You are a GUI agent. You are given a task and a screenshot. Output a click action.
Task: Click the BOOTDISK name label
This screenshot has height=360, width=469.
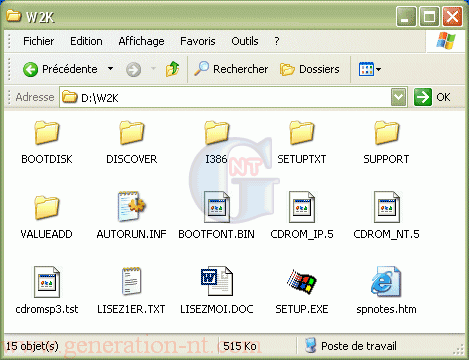point(47,159)
